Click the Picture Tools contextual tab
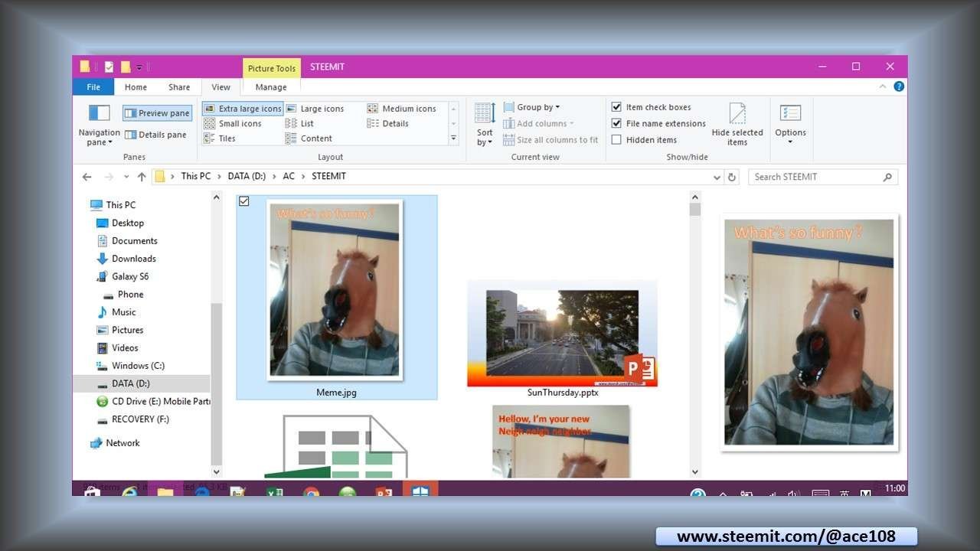The height and width of the screenshot is (551, 980). tap(272, 68)
